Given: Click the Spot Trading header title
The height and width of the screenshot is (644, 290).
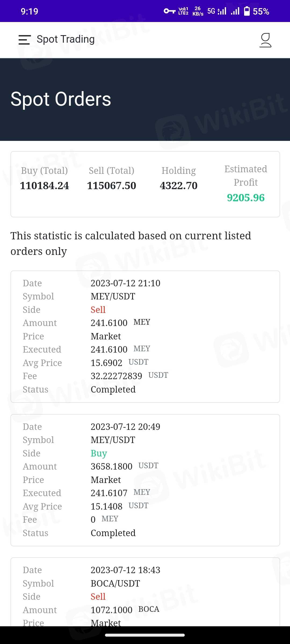Looking at the screenshot, I should click(66, 39).
